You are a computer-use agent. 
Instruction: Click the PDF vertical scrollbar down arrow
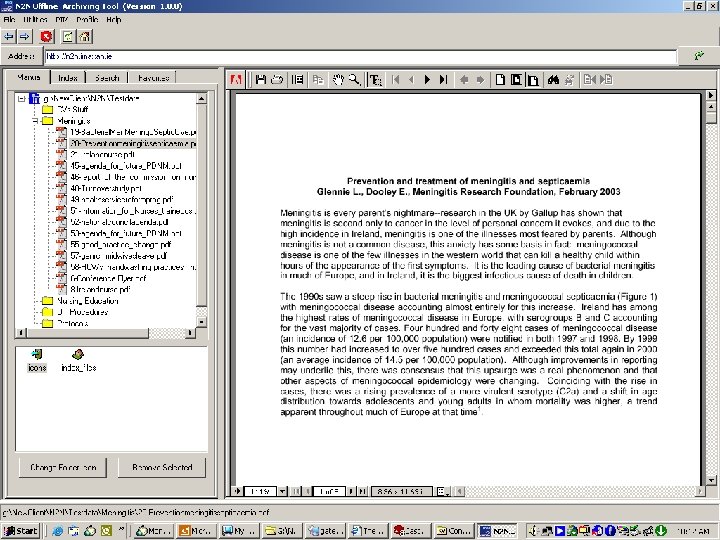(711, 480)
